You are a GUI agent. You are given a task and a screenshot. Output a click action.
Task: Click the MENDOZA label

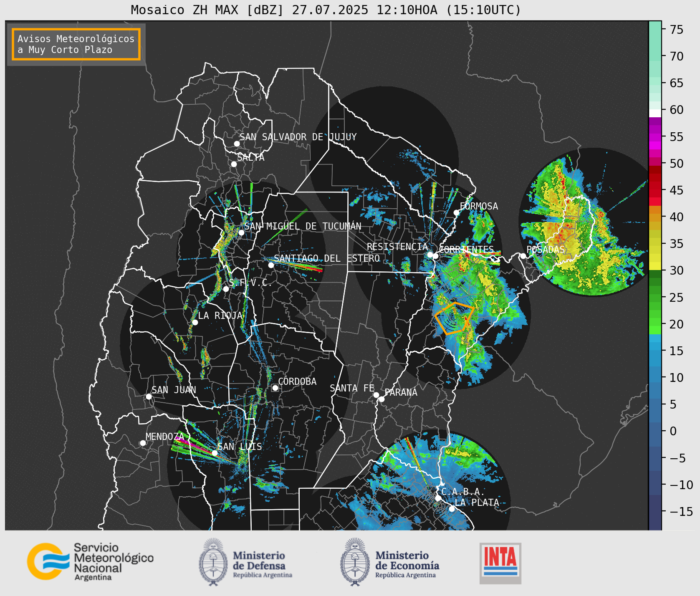pyautogui.click(x=164, y=437)
